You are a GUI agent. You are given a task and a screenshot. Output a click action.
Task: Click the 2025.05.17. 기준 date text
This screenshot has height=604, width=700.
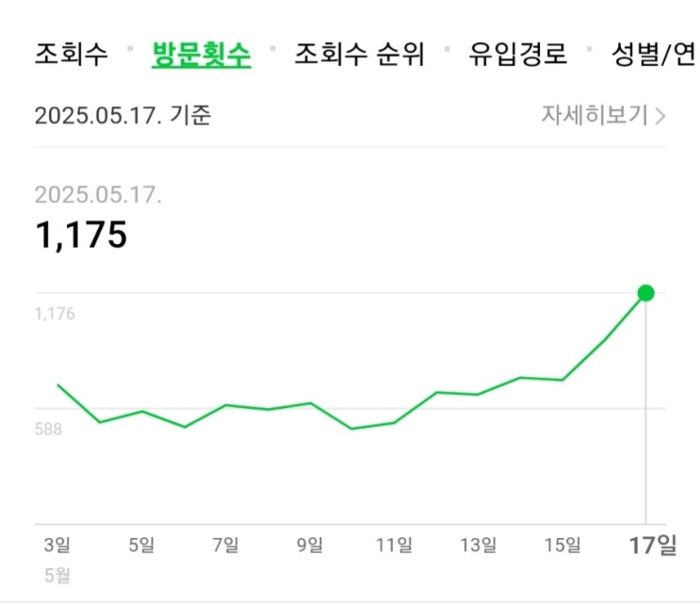click(x=123, y=116)
